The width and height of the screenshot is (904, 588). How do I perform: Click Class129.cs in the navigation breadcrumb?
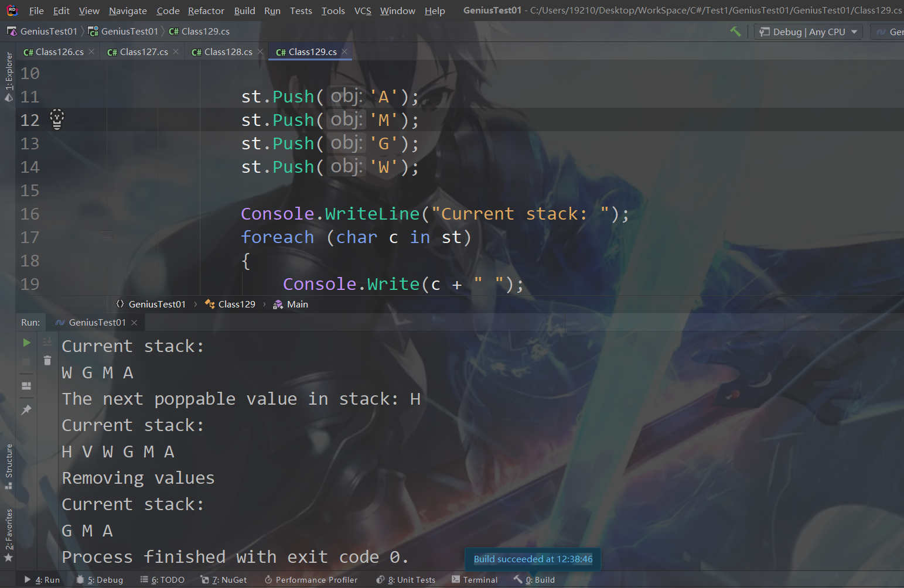(x=199, y=32)
